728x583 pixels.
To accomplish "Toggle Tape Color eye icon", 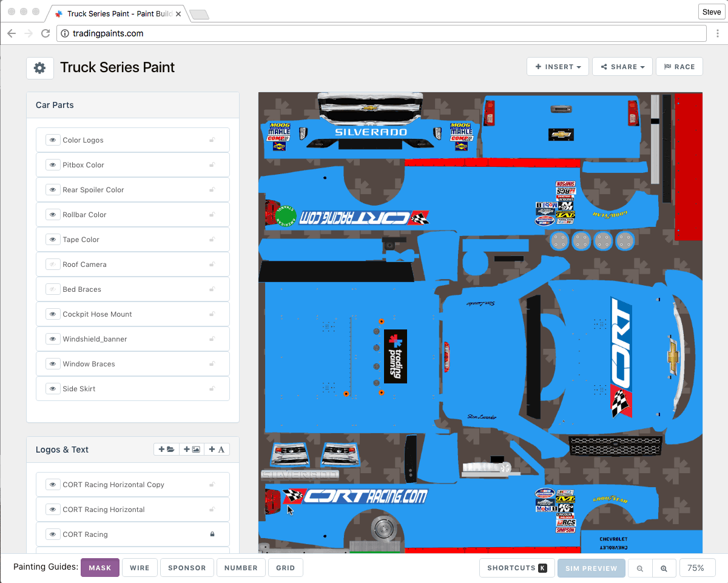I will (x=53, y=240).
